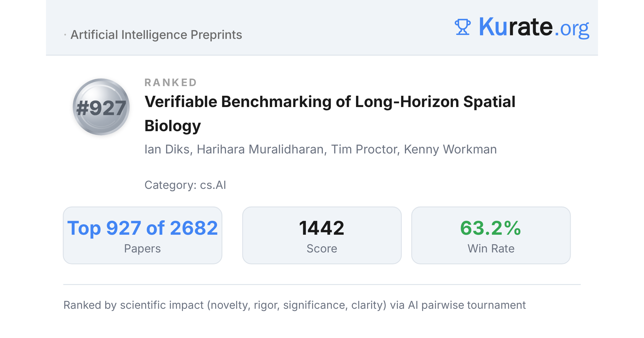
Task: Click the silver #927 rank badge
Action: tap(101, 107)
